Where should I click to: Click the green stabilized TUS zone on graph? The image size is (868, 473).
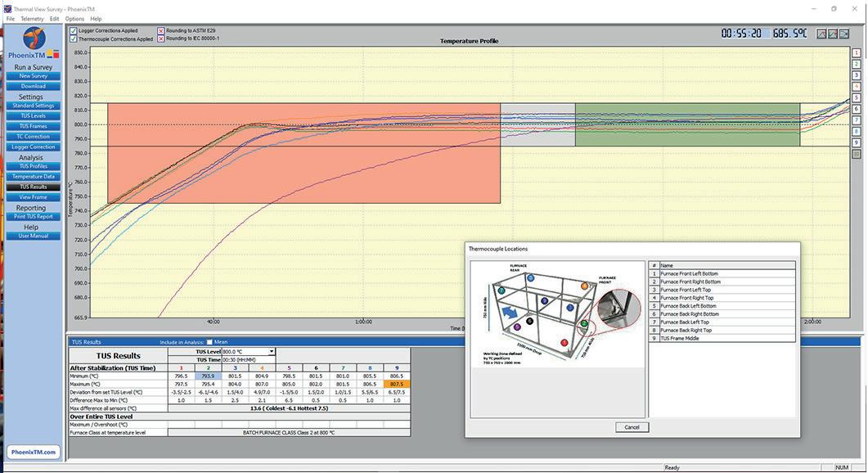[x=687, y=124]
